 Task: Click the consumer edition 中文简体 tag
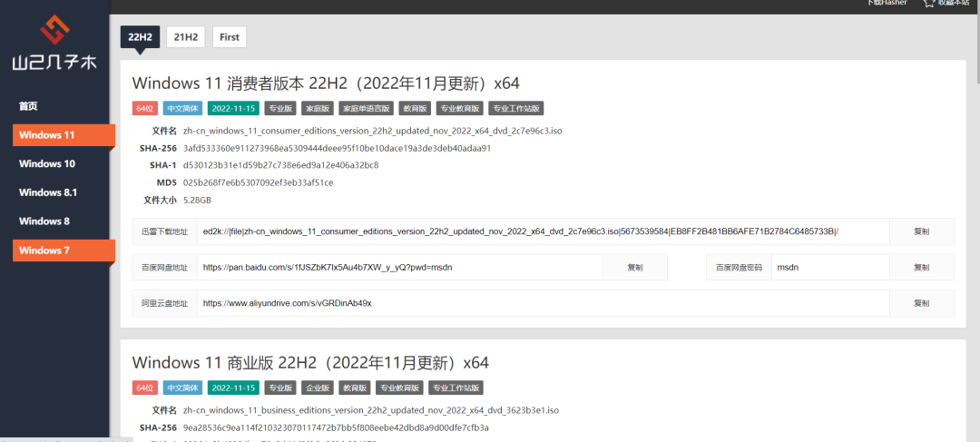coord(181,108)
